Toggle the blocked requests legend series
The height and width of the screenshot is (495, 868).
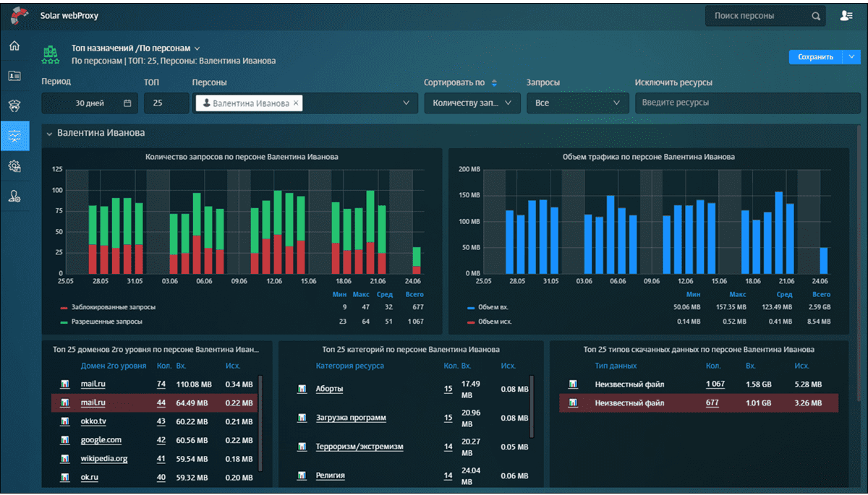tap(107, 307)
